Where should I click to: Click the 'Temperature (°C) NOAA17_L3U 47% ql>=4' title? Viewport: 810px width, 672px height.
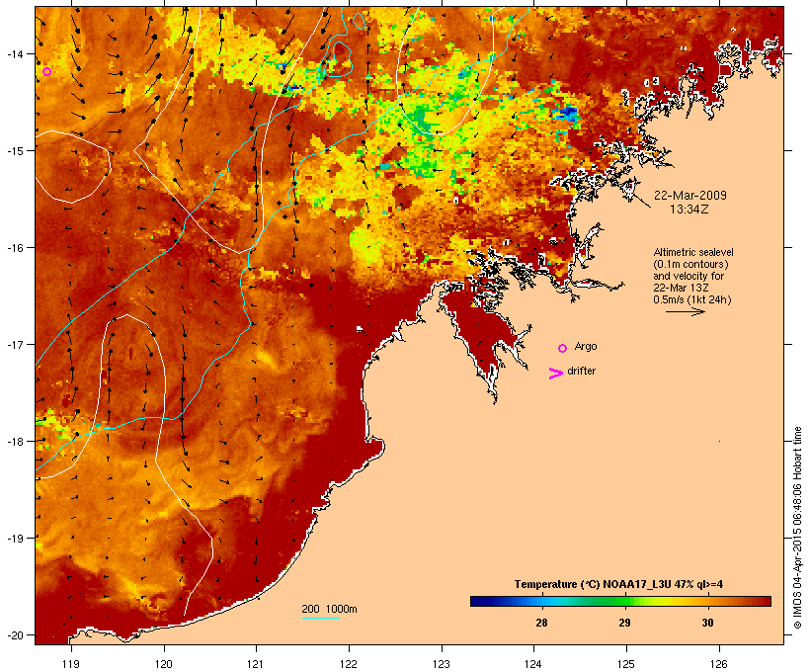618,584
